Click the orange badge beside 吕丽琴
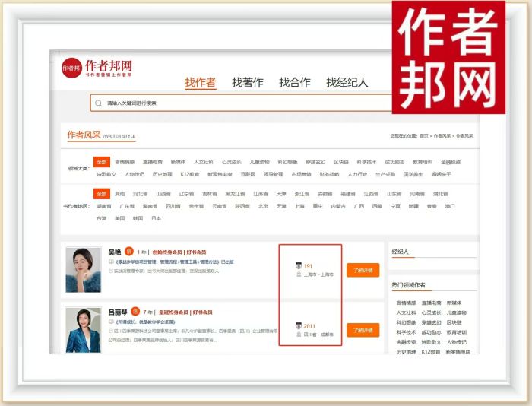Image resolution: width=532 pixels, height=406 pixels. 135,311
